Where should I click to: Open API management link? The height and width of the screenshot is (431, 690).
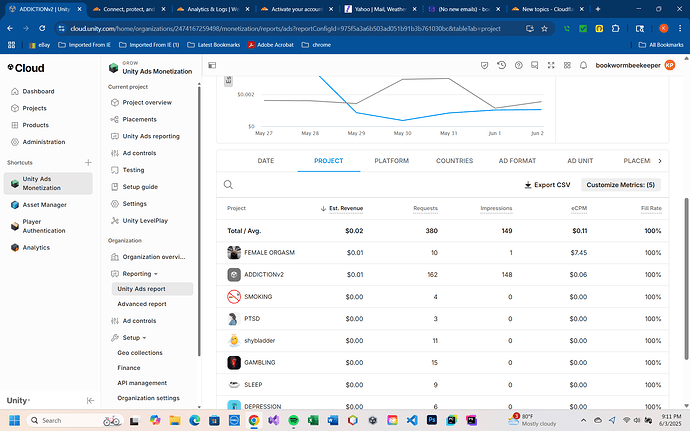[x=142, y=383]
